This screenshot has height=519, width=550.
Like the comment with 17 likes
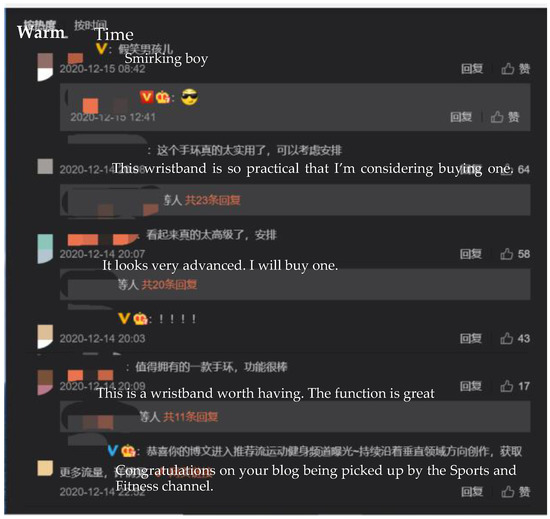515,386
